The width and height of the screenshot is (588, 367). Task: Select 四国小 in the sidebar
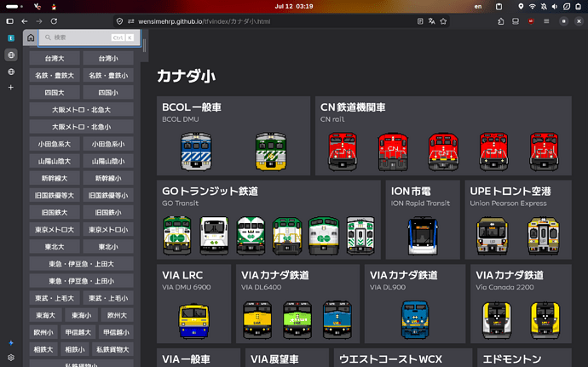coord(108,93)
